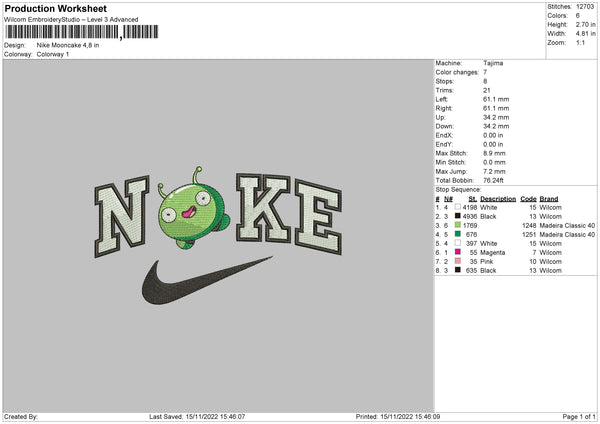This screenshot has width=600, height=424.
Task: Select the black swatch in the 4936 row
Action: [457, 216]
